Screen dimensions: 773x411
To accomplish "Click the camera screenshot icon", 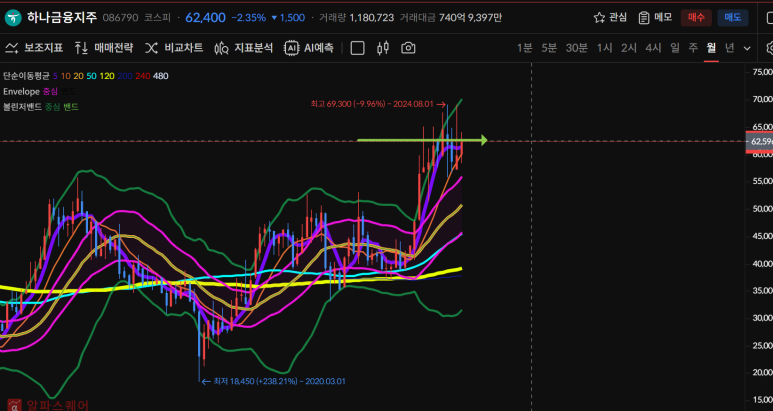I will tap(408, 48).
